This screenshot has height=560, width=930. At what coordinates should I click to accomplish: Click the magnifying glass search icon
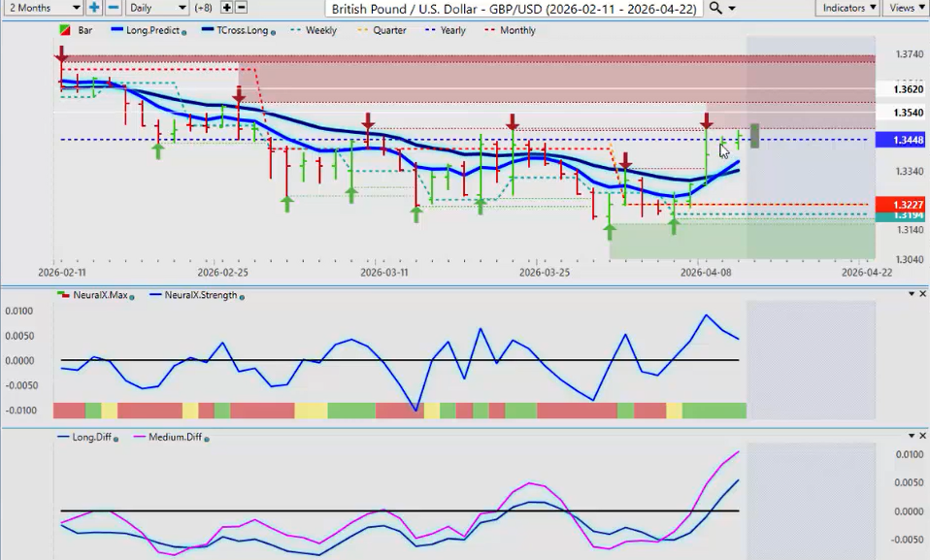coord(715,8)
